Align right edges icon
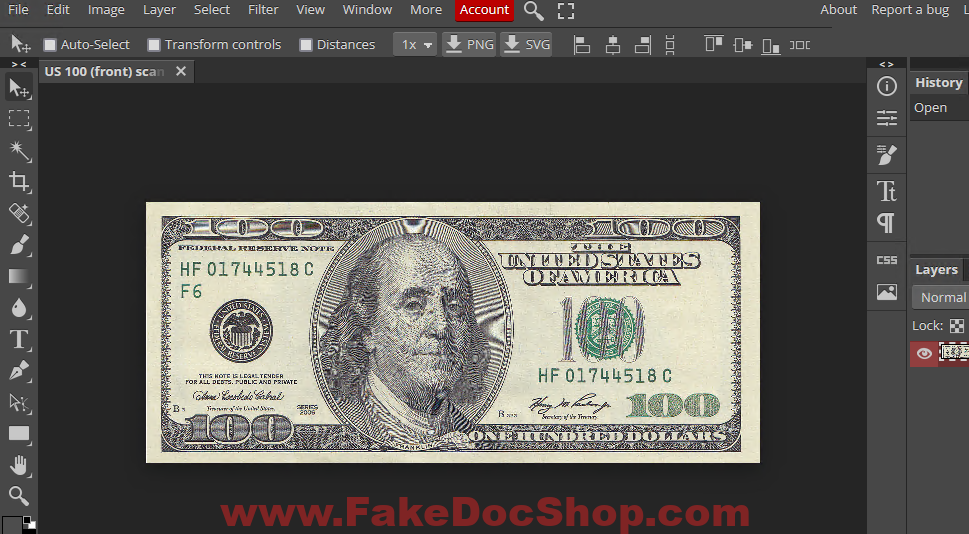This screenshot has height=534, width=969. [x=643, y=44]
